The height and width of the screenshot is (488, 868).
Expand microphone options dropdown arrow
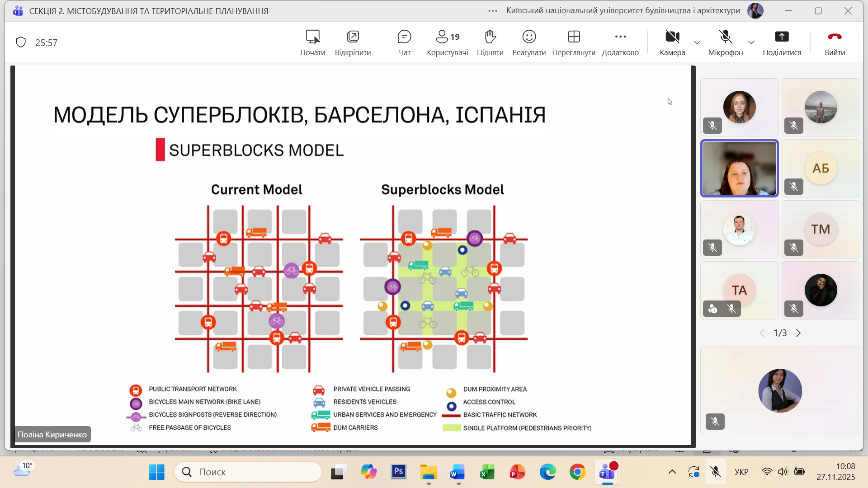coord(751,42)
